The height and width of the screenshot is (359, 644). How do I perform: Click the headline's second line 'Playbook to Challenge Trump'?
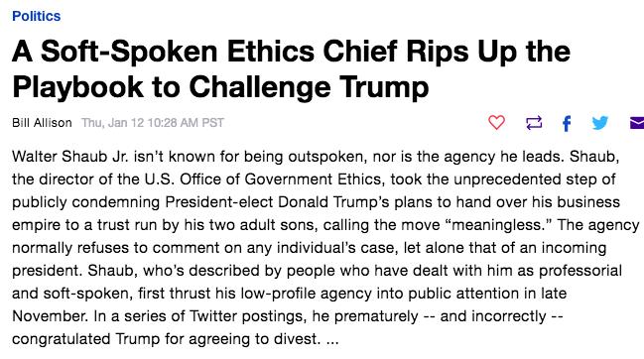point(220,87)
